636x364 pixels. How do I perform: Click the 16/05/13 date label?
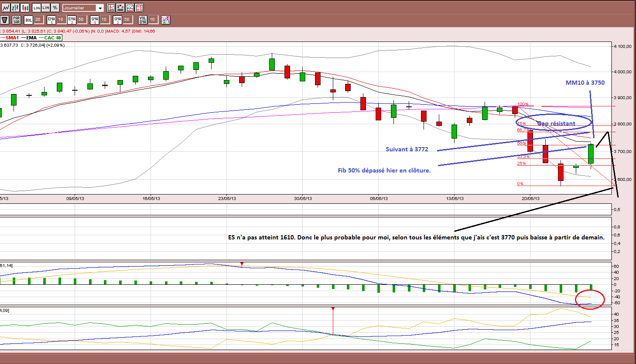(151, 198)
